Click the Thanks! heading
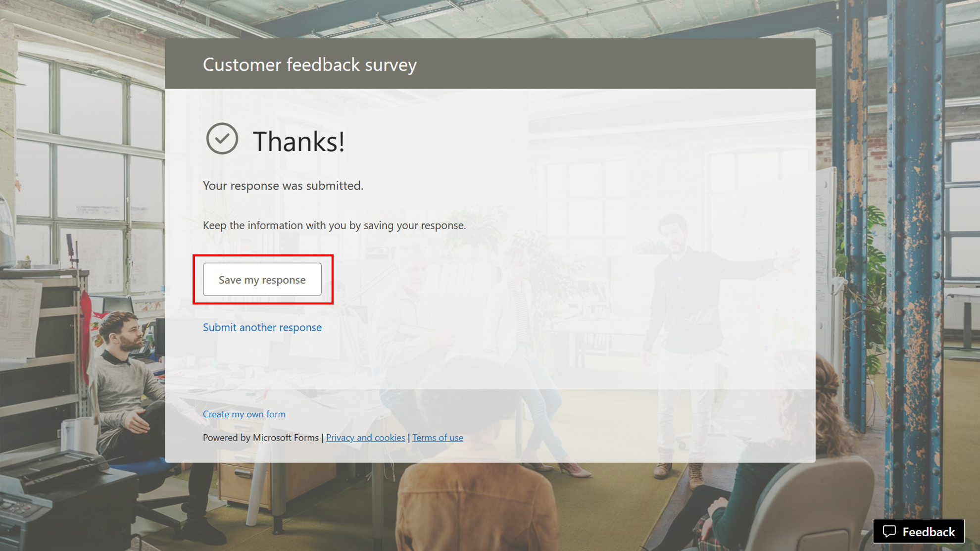The image size is (980, 551). [x=298, y=142]
